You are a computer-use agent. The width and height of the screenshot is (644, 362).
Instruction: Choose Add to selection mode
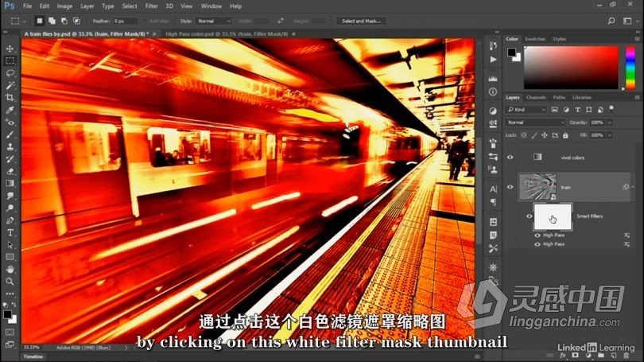[x=52, y=21]
